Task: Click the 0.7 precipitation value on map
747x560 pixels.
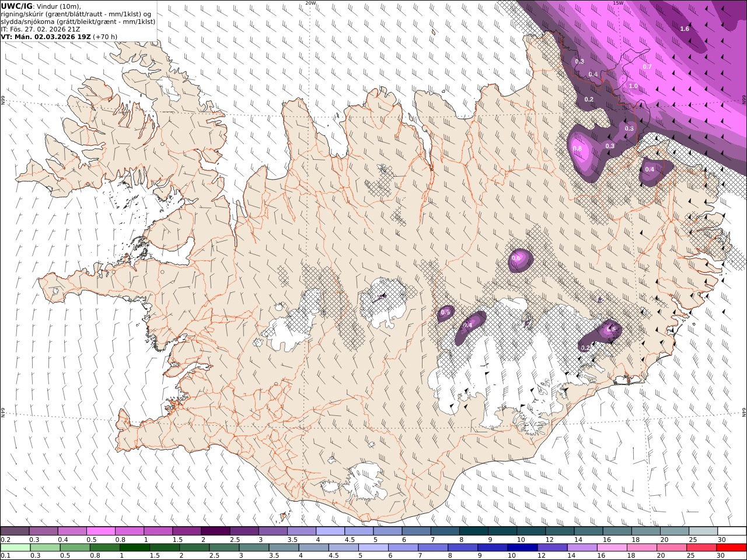Action: click(647, 66)
